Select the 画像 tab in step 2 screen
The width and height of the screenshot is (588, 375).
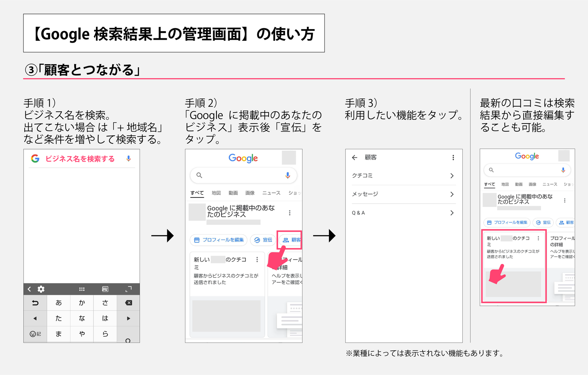250,193
